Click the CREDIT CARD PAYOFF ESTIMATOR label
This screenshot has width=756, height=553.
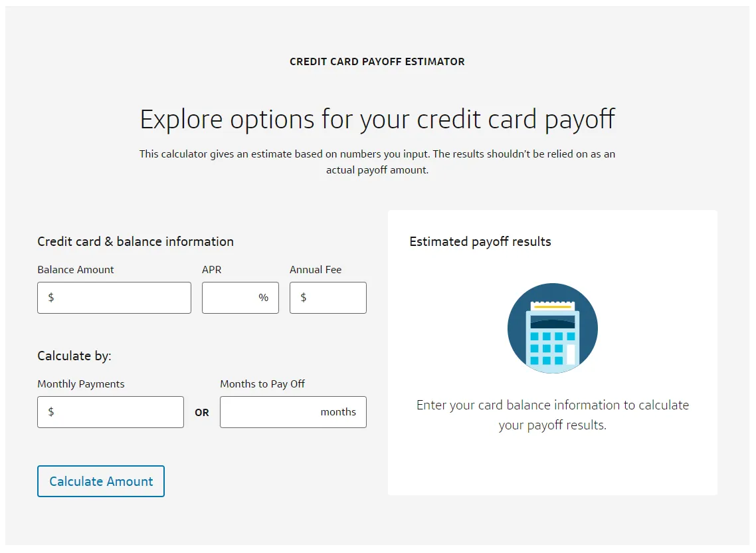(377, 61)
